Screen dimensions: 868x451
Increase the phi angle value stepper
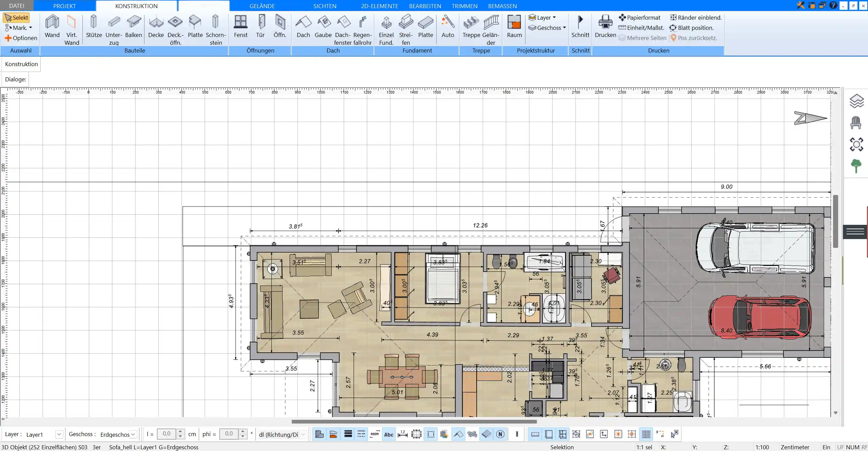tap(243, 432)
